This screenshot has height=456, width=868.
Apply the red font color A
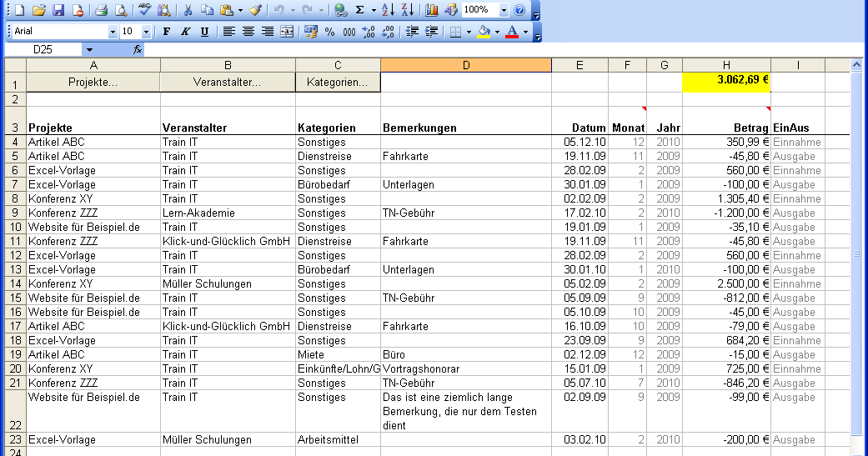point(512,32)
